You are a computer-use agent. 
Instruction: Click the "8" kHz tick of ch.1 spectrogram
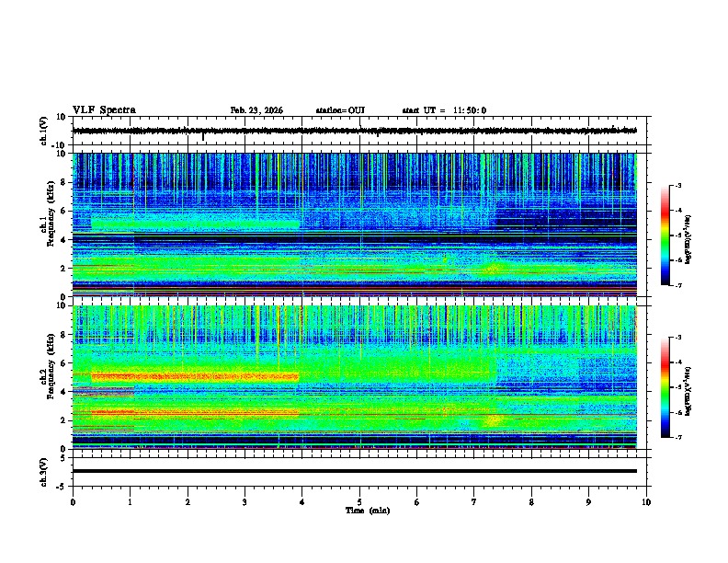(63, 182)
